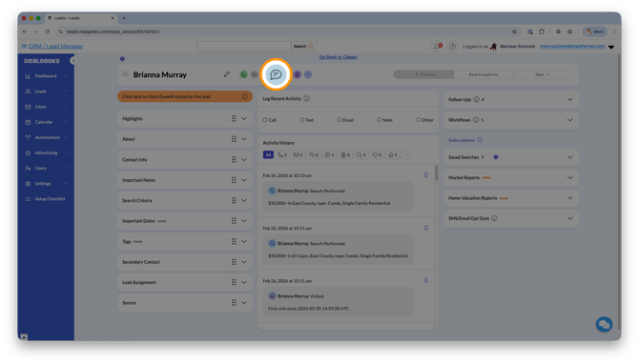Expand the Highlights section
The width and height of the screenshot is (639, 364).
coord(244,119)
